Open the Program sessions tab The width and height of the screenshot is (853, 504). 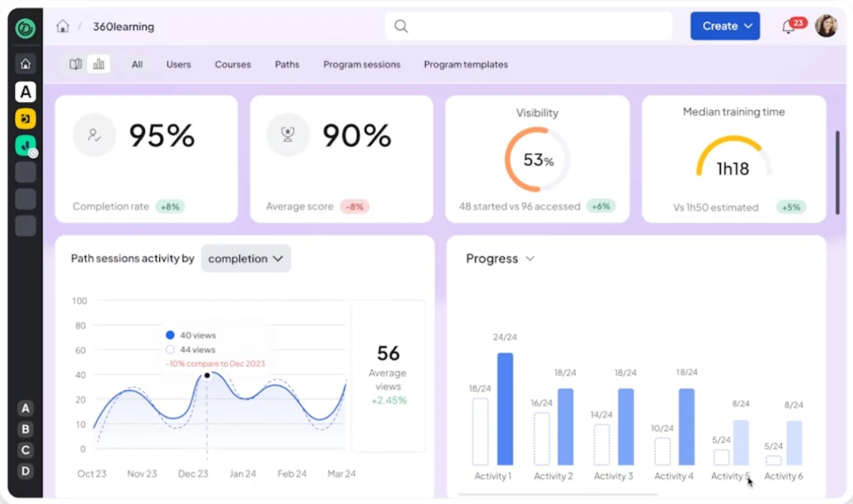[x=362, y=64]
